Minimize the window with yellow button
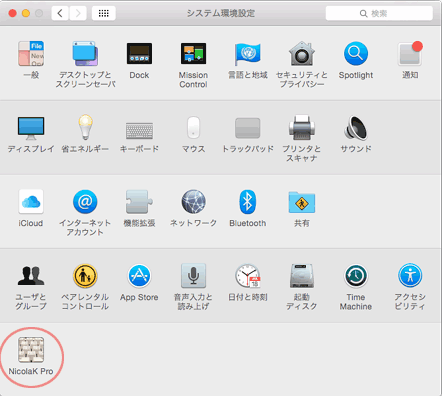The width and height of the screenshot is (442, 396). pyautogui.click(x=26, y=13)
